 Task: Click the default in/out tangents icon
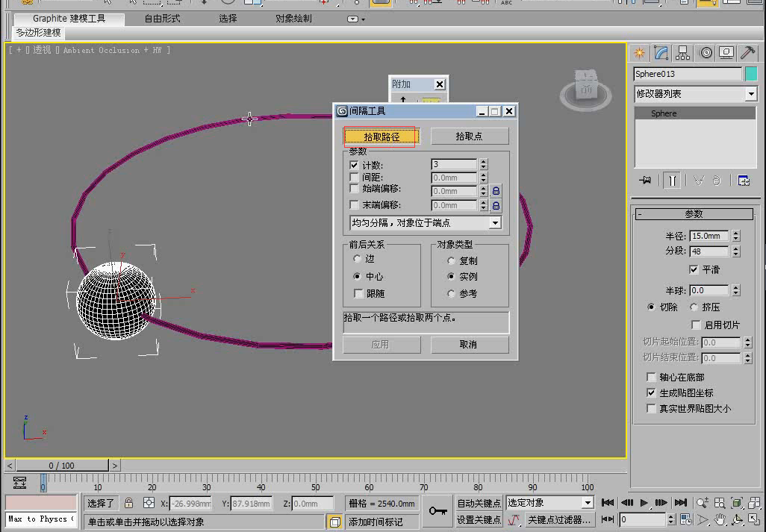(x=514, y=520)
